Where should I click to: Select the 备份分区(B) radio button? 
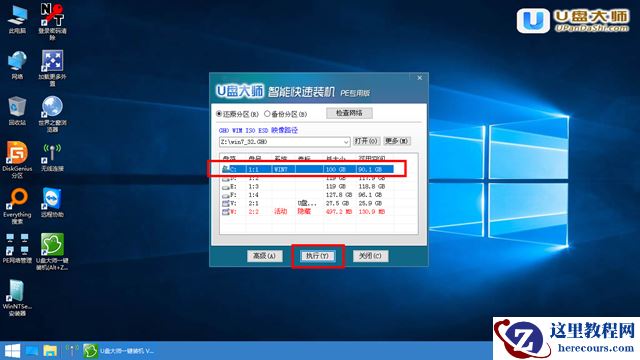(x=286, y=114)
